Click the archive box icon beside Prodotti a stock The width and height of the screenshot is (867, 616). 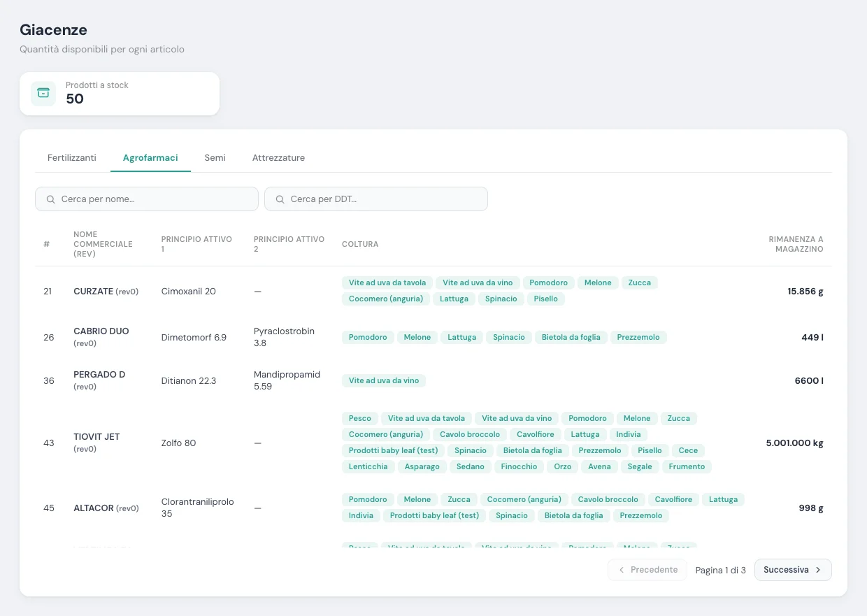pyautogui.click(x=43, y=93)
